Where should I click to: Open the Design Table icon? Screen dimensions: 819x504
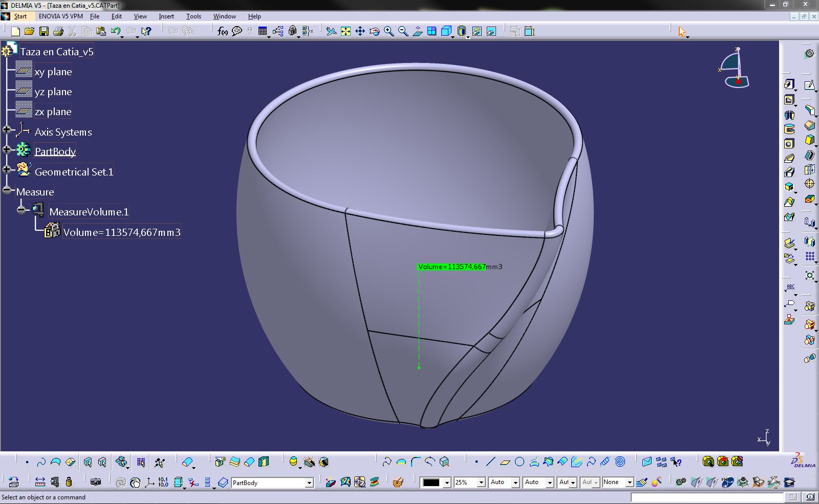coord(263,31)
